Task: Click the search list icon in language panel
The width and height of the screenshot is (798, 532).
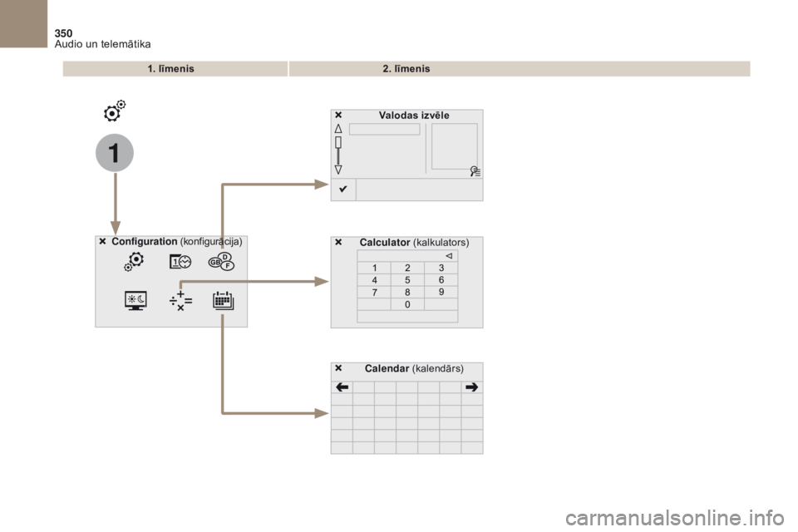Action: 475,171
